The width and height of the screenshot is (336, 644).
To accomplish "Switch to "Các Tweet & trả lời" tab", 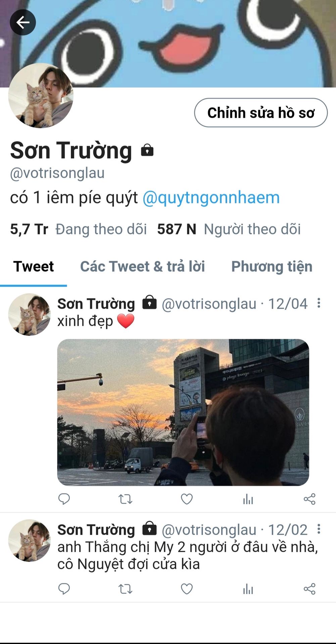I will click(142, 266).
